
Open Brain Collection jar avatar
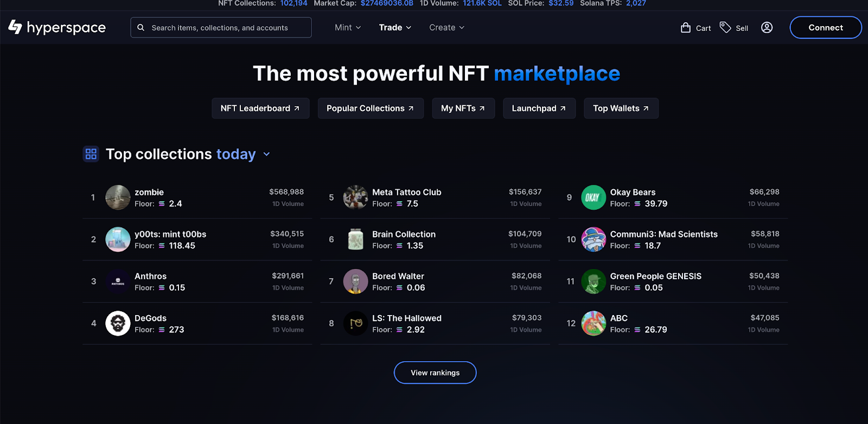click(x=356, y=239)
